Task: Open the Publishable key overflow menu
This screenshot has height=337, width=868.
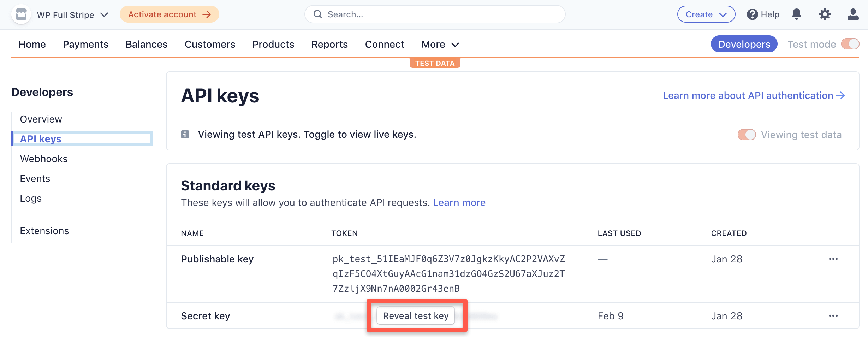Action: coord(834,259)
